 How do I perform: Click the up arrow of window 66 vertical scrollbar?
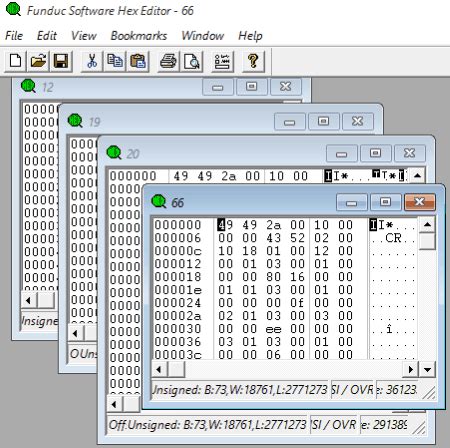click(x=427, y=225)
